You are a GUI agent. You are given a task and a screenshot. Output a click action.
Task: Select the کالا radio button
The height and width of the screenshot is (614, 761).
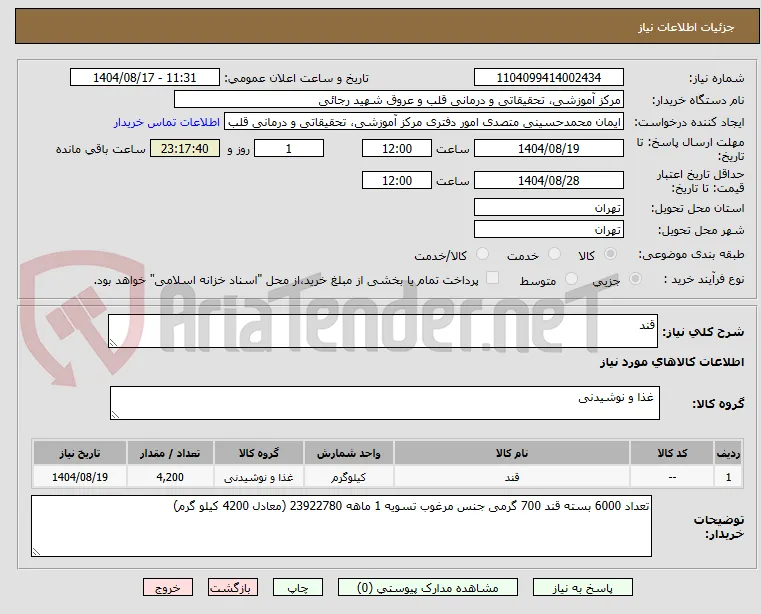coord(611,254)
